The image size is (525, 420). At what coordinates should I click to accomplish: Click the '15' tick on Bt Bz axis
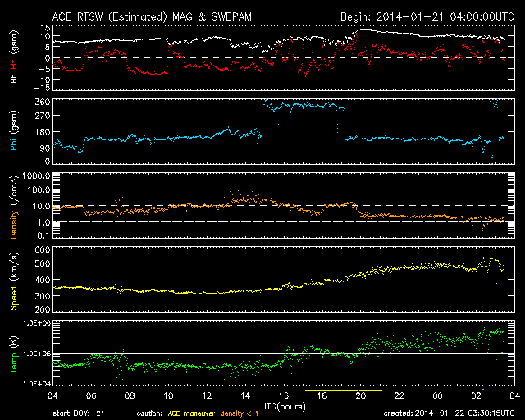[46, 28]
